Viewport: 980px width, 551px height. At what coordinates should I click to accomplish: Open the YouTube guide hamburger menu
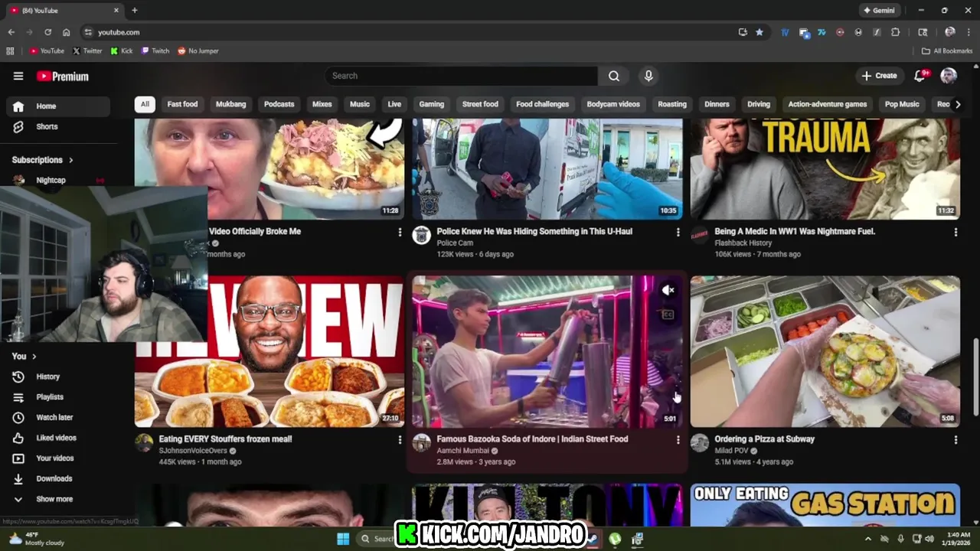point(18,76)
